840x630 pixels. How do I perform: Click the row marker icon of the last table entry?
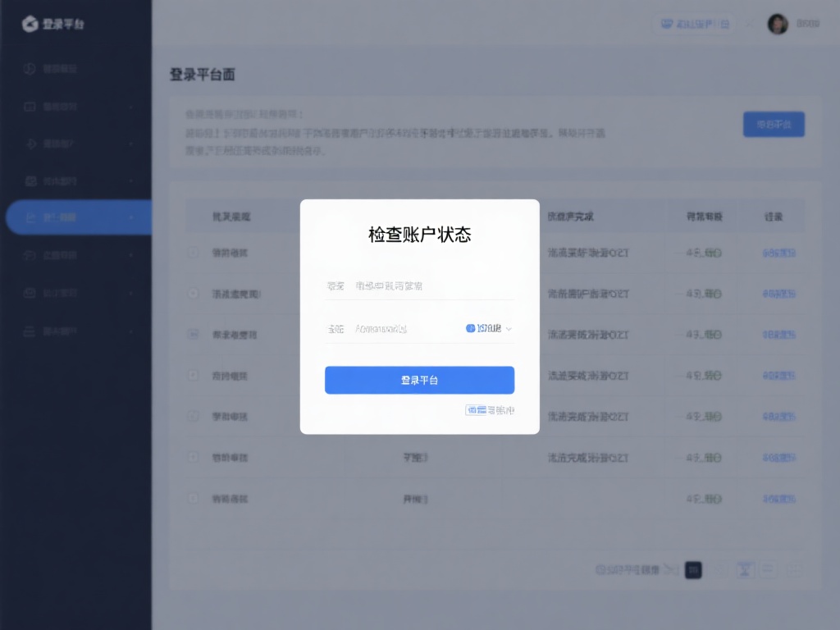pos(193,498)
